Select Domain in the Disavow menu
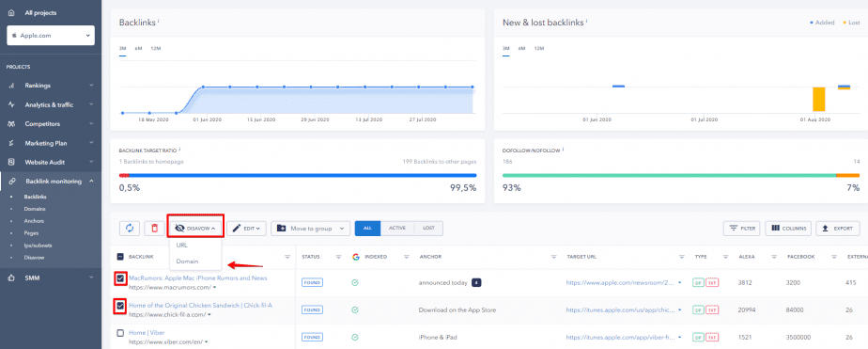 187,261
